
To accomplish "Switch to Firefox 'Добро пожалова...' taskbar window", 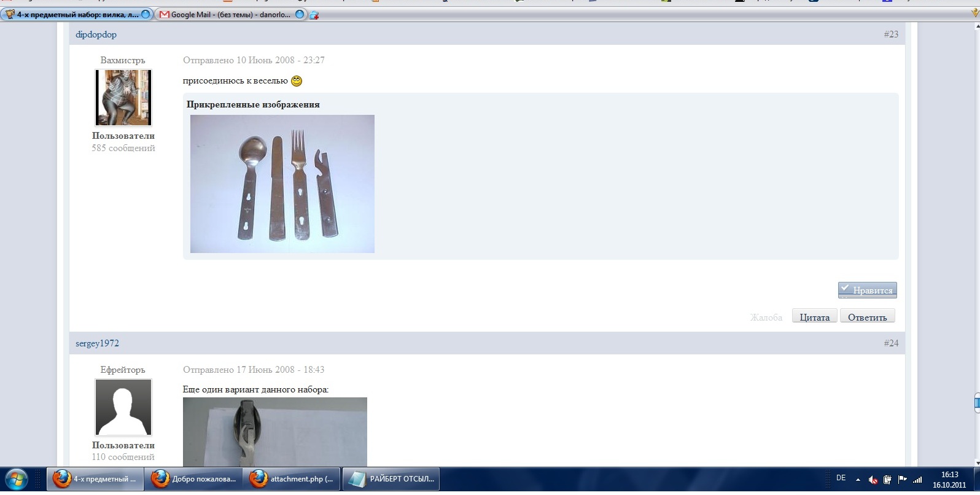I will click(193, 479).
